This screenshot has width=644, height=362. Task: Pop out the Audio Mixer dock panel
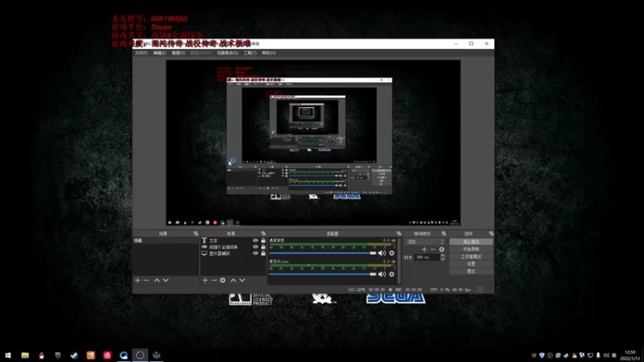[398, 233]
